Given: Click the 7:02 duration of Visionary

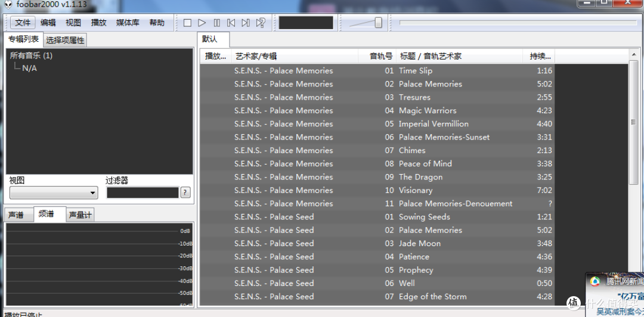Looking at the screenshot, I should point(544,190).
